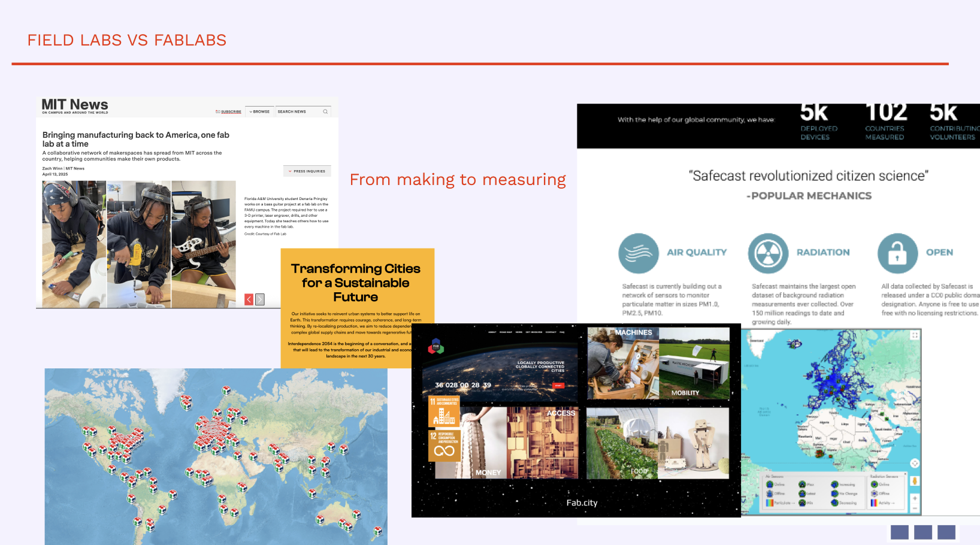Click the Open padlock icon
This screenshot has width=980, height=545.
pyautogui.click(x=897, y=253)
